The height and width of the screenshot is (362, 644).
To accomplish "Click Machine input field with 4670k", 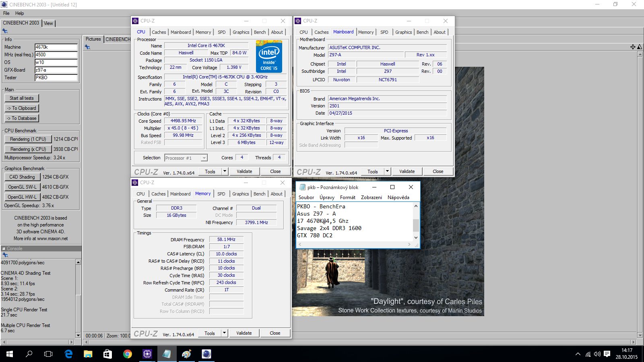I will [x=56, y=47].
